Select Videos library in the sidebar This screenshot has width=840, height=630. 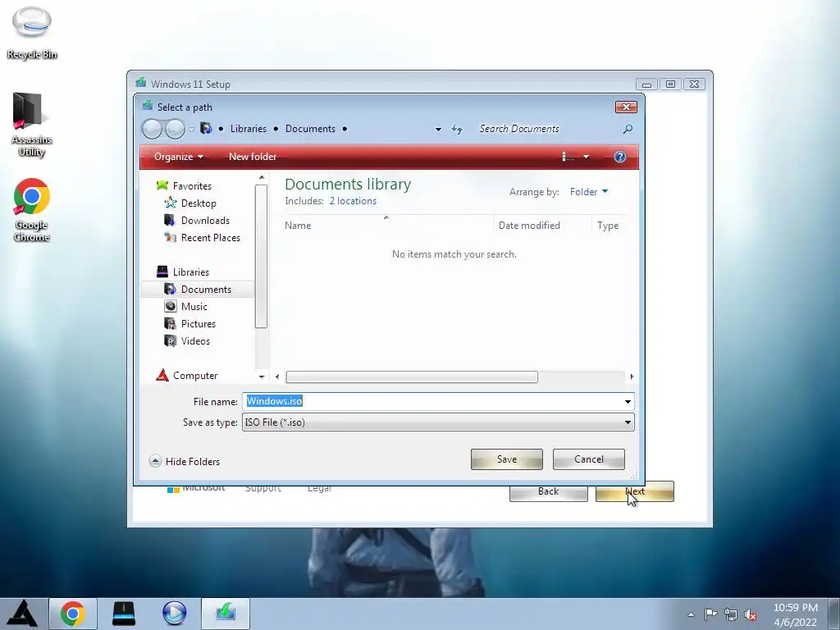pos(195,340)
